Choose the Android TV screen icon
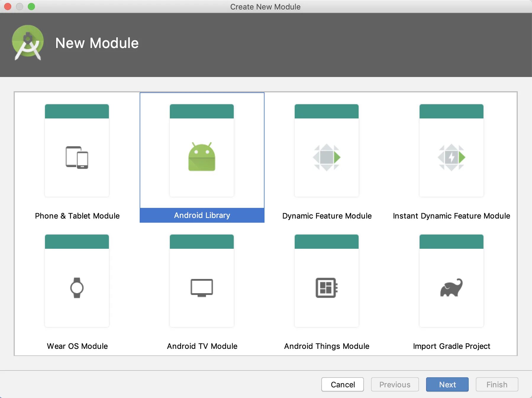Viewport: 532px width, 398px height. tap(202, 288)
